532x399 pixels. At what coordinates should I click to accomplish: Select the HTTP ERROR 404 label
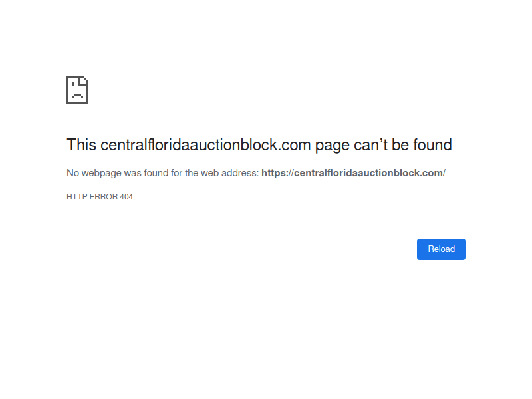click(x=99, y=196)
